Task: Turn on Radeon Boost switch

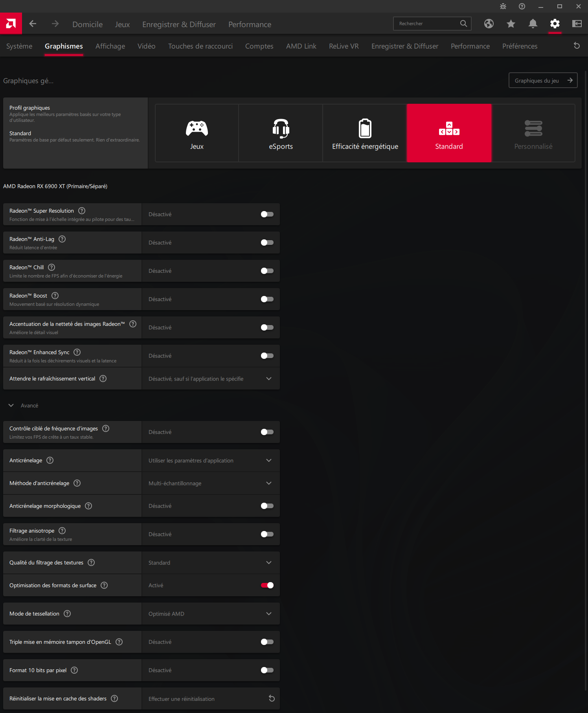Action: click(x=267, y=299)
